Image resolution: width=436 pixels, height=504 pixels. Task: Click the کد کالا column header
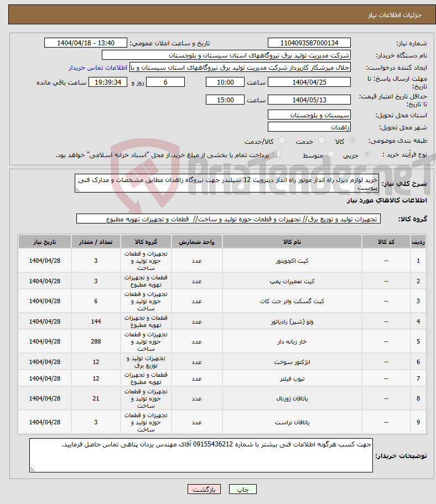pyautogui.click(x=386, y=242)
